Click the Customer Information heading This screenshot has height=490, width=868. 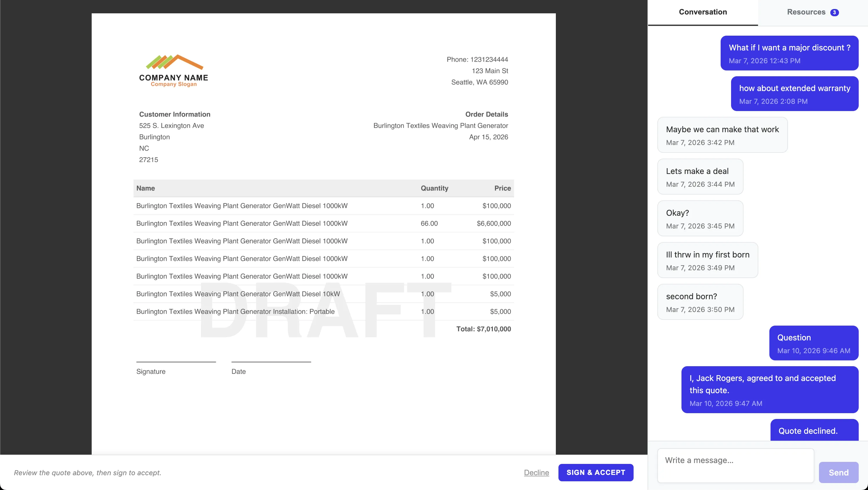[175, 114]
